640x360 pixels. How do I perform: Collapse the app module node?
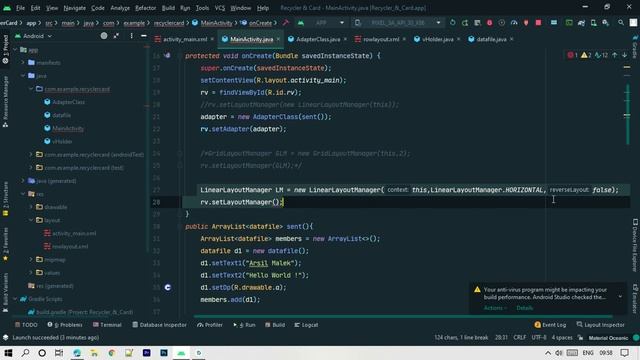15,50
